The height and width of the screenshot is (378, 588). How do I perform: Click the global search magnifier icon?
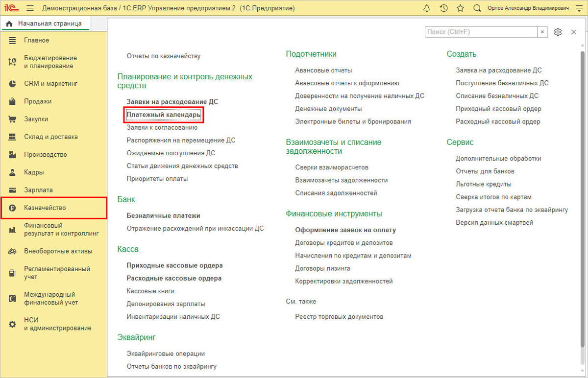[x=477, y=8]
